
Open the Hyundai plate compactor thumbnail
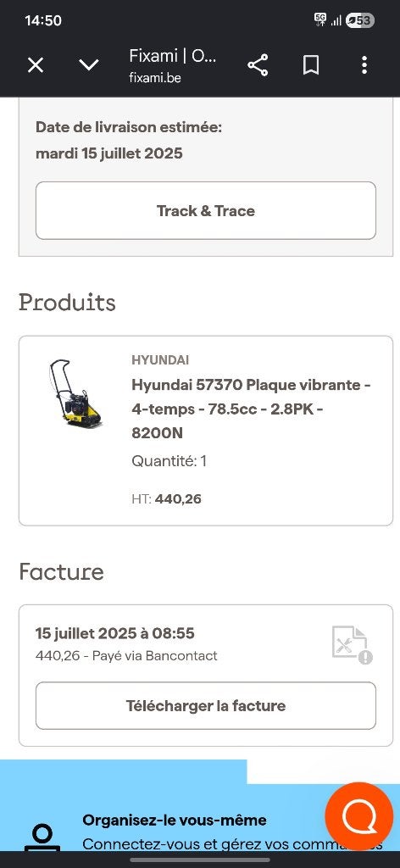coord(75,394)
